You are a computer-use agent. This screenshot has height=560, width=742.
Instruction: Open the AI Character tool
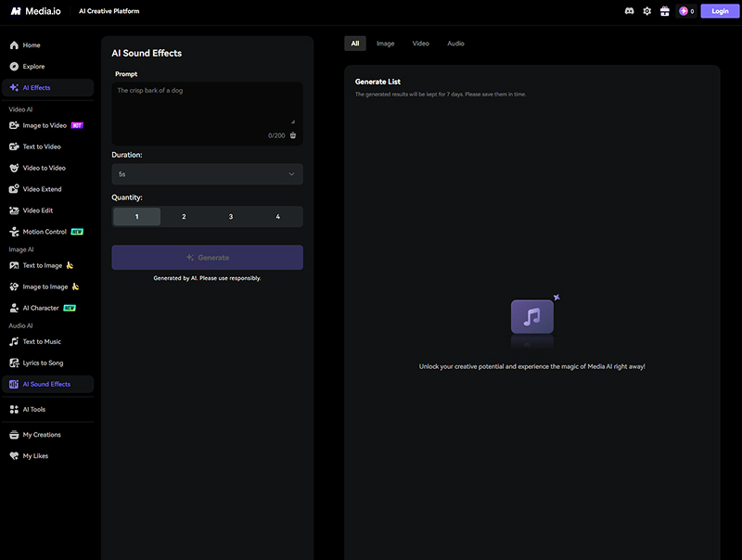coord(40,308)
